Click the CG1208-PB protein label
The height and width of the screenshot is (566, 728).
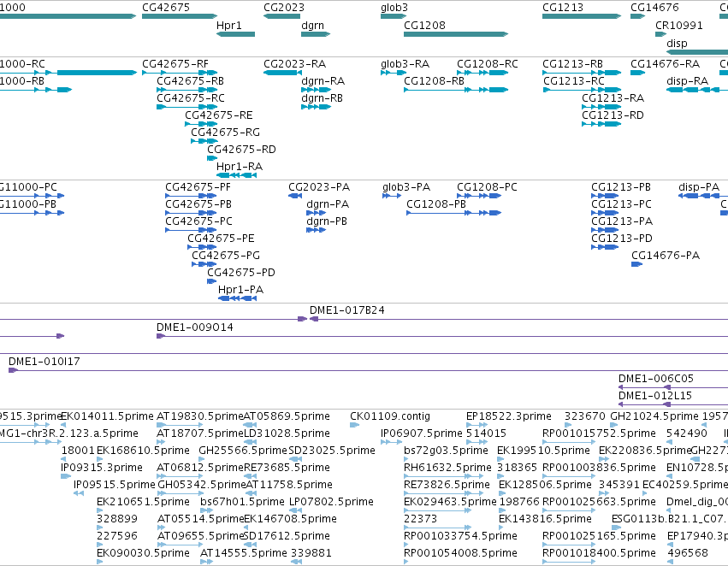coord(436,204)
